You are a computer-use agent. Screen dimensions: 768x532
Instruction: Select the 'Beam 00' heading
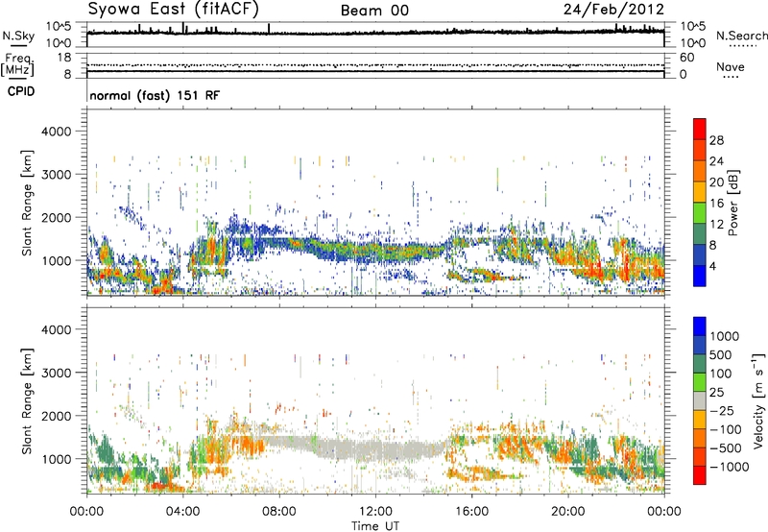coord(374,11)
